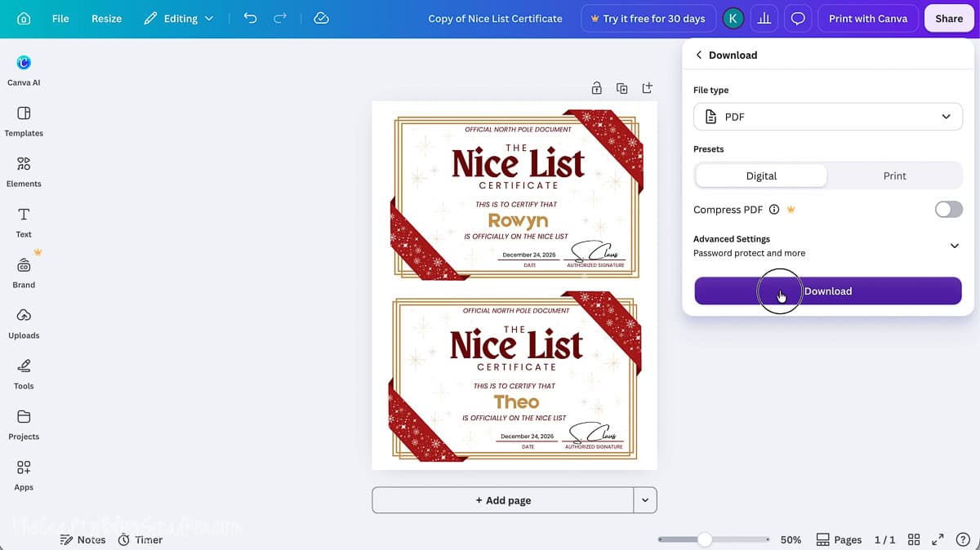Check the cloud save status icon
The width and height of the screenshot is (980, 550).
click(x=321, y=18)
